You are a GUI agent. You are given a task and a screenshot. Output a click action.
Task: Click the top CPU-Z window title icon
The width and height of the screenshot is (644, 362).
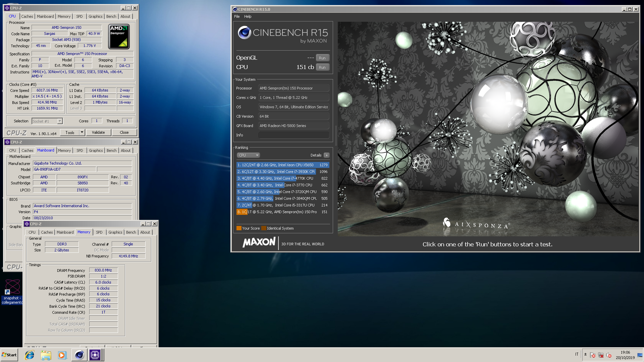7,8
